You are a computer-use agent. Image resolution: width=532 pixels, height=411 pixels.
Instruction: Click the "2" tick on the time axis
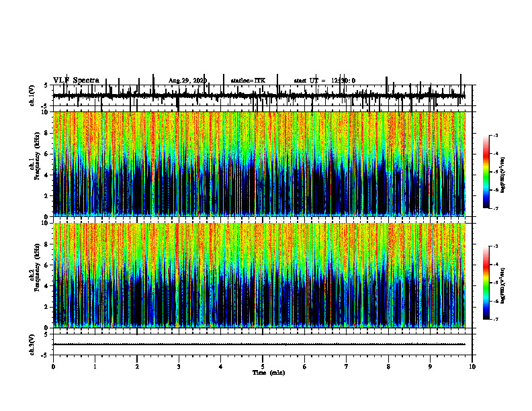click(137, 367)
